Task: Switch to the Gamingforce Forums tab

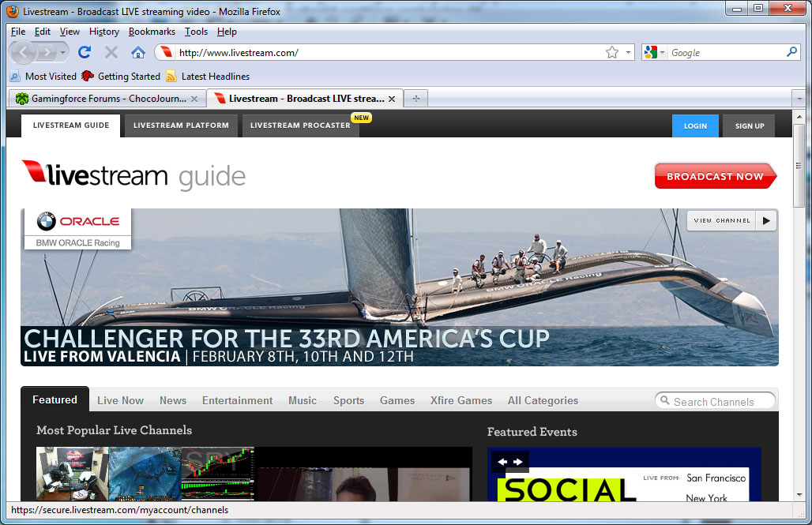Action: pos(106,99)
